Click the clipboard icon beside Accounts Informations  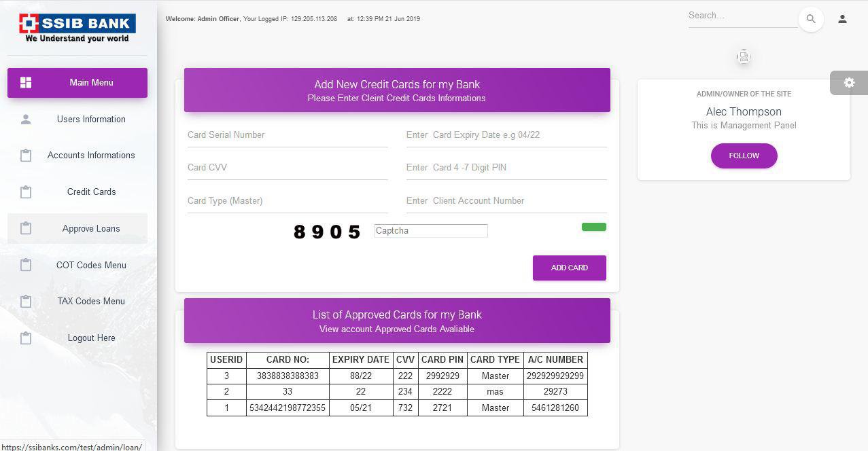tap(26, 155)
